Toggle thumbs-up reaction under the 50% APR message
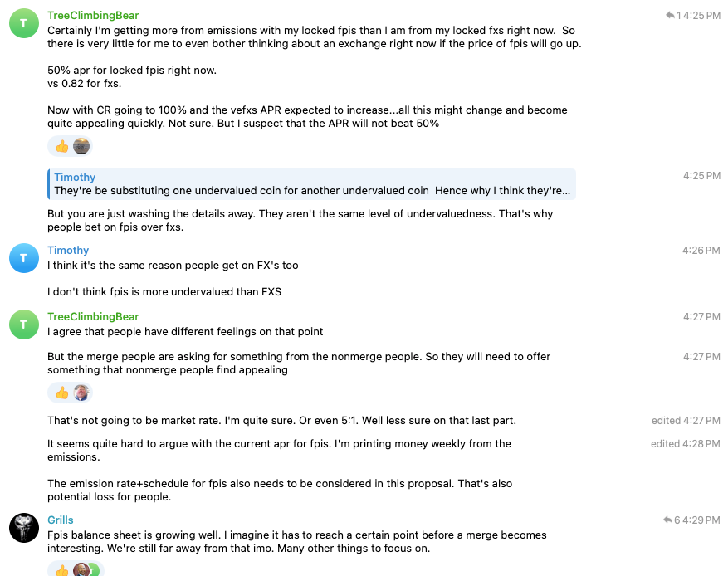Image resolution: width=728 pixels, height=576 pixels. (x=61, y=147)
